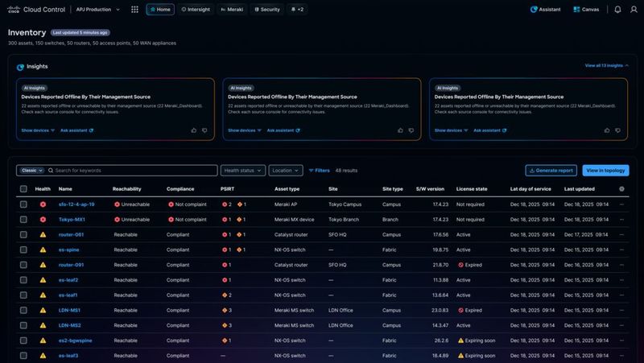Click Generate report button
Viewport: 644px width, 363px height.
point(551,171)
